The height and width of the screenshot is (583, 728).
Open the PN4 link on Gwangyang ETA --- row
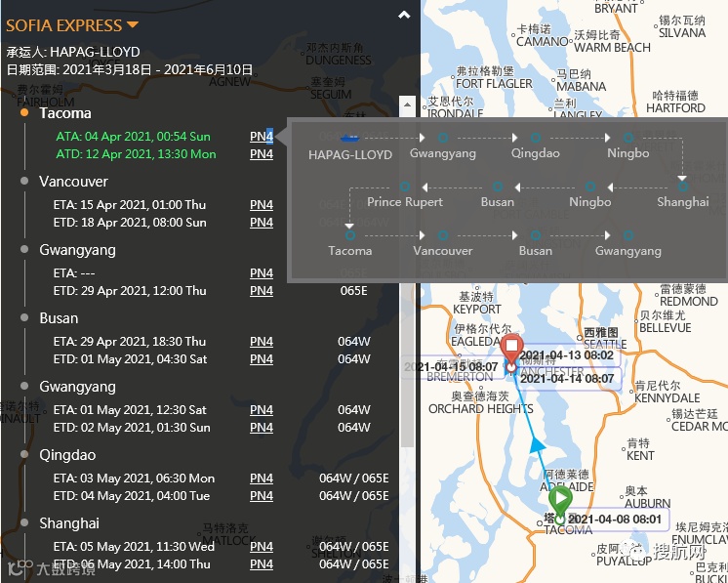(262, 272)
